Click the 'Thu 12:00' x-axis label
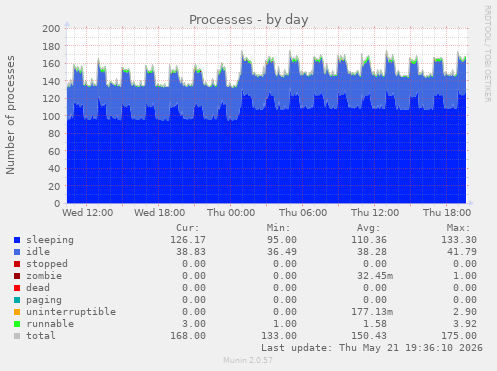This screenshot has width=497, height=371. tap(375, 213)
